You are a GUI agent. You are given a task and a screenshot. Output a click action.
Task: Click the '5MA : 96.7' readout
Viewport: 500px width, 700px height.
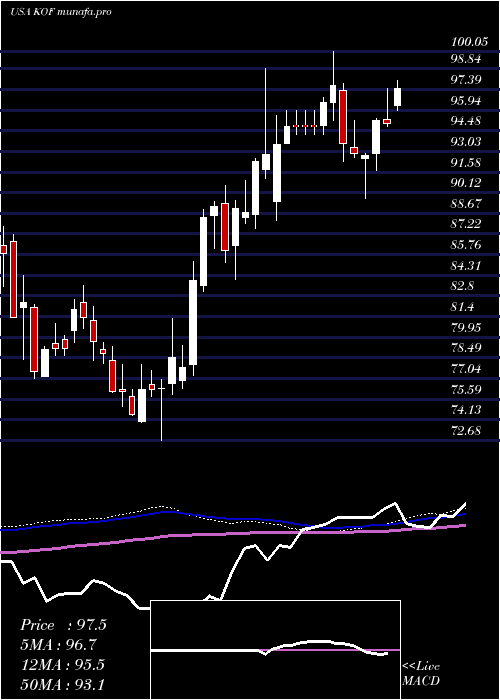point(58,645)
